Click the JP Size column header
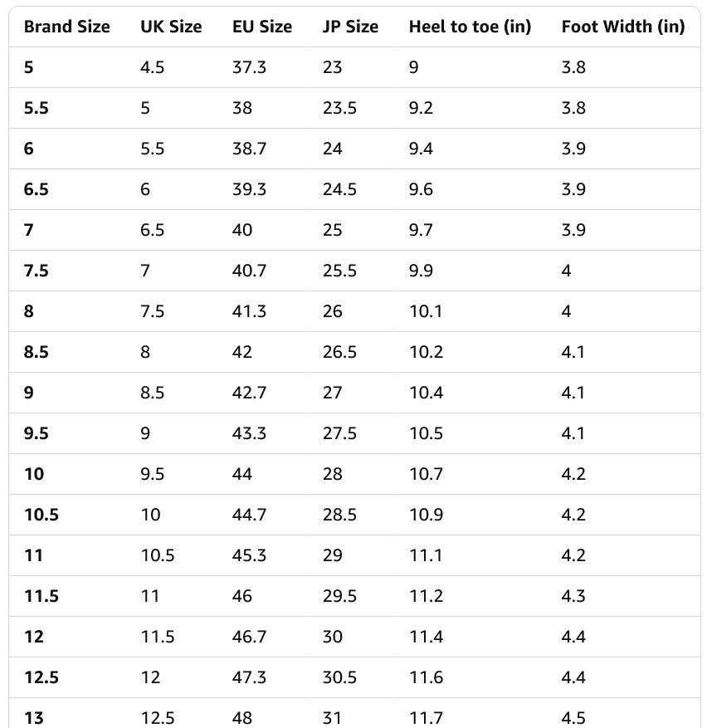The image size is (707, 728). point(350,27)
